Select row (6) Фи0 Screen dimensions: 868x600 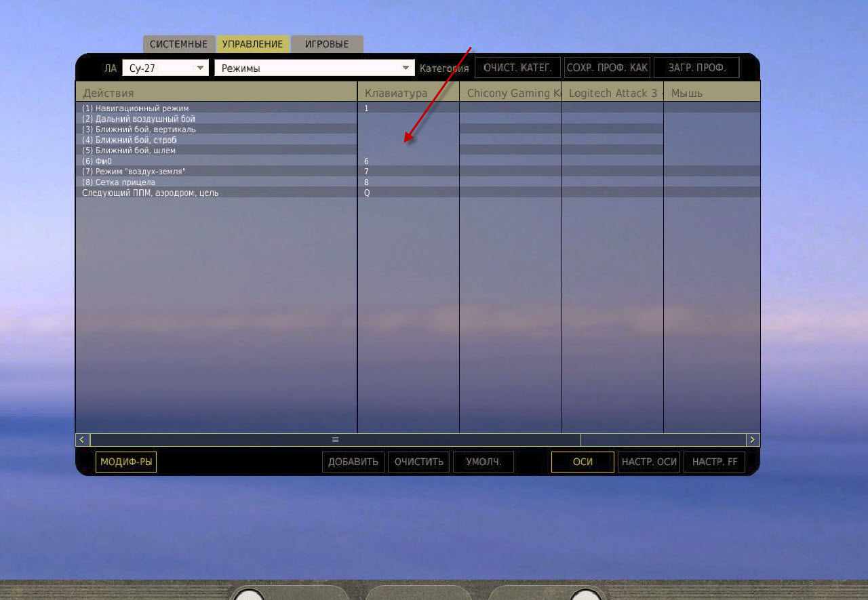216,161
